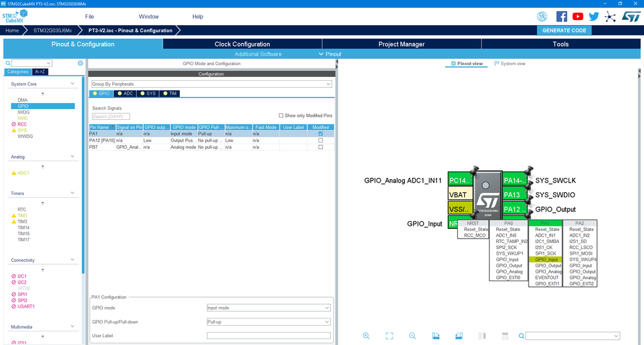Zoom out of the pinout view
644x345 pixels.
click(413, 335)
